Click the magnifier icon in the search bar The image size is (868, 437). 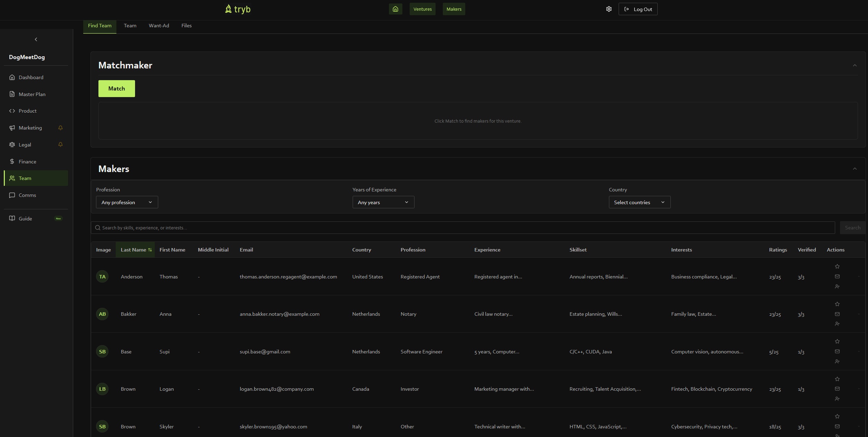click(97, 228)
